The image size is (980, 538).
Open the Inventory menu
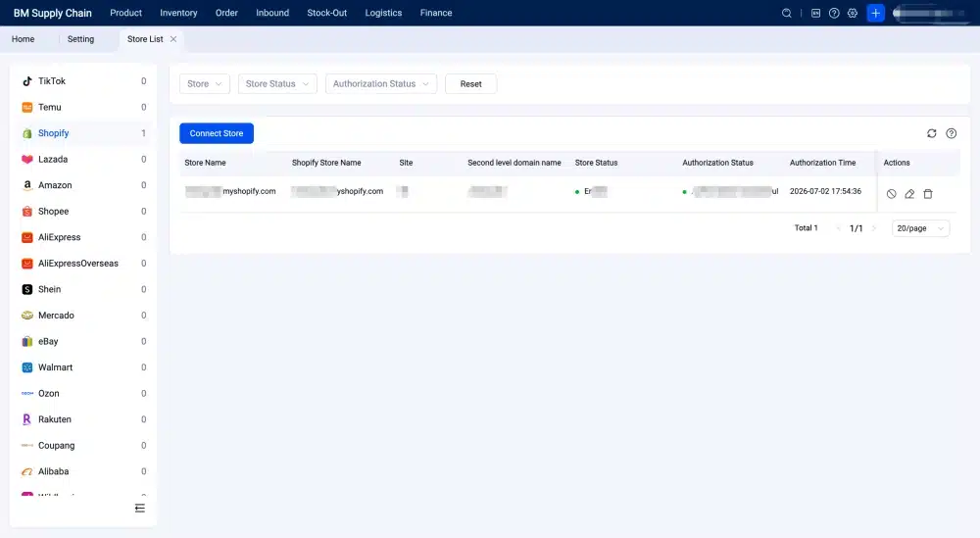click(178, 13)
